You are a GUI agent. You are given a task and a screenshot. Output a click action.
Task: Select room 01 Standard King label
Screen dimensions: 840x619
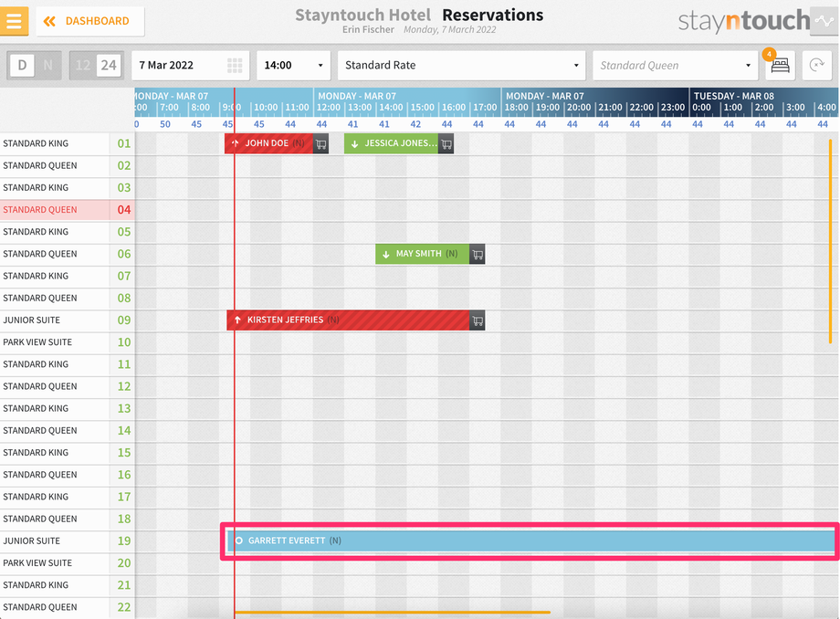(36, 143)
